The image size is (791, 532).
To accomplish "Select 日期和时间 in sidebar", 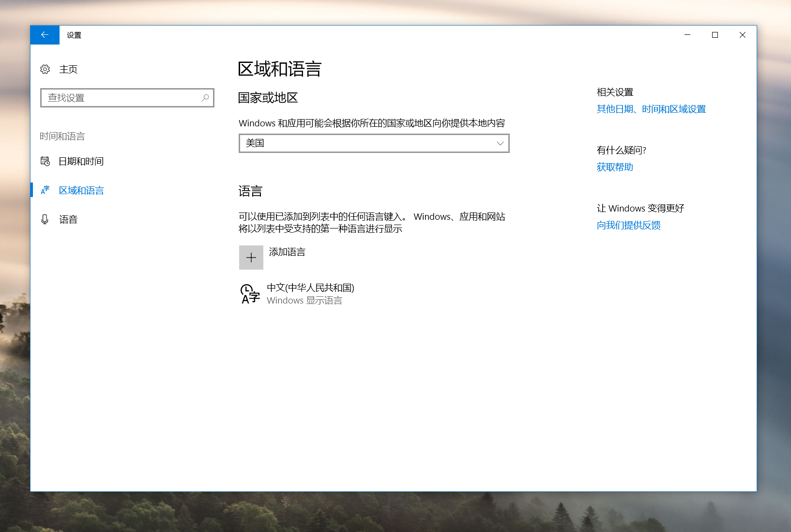I will pos(81,161).
